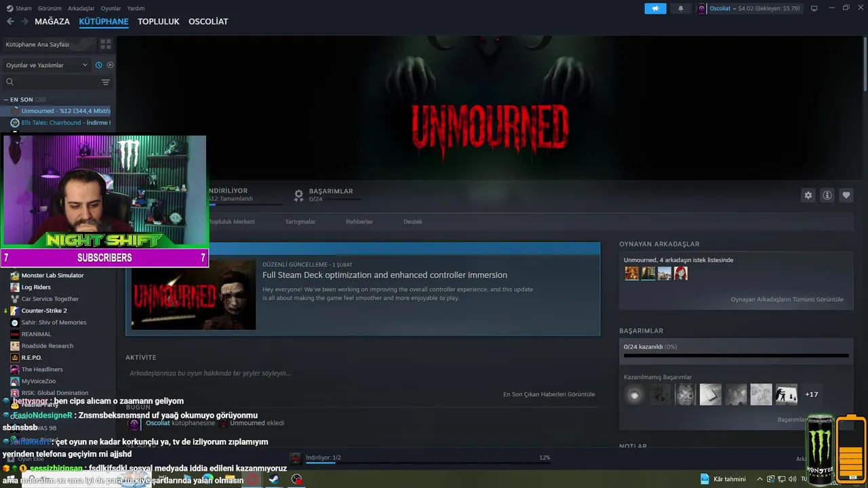Click the Oscoliat avatar in activity feed
Screen dimensions: 868x488
click(134, 423)
